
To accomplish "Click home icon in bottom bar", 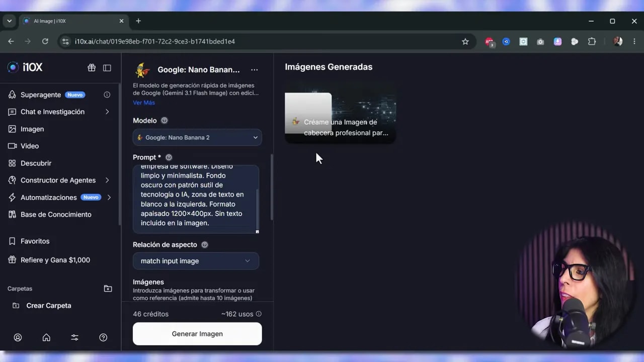I will pos(46,337).
